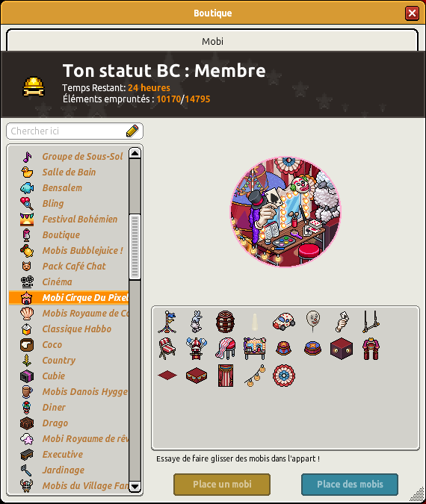Image resolution: width=426 pixels, height=504 pixels.
Task: Select the hand holding cards item
Action: [x=342, y=321]
